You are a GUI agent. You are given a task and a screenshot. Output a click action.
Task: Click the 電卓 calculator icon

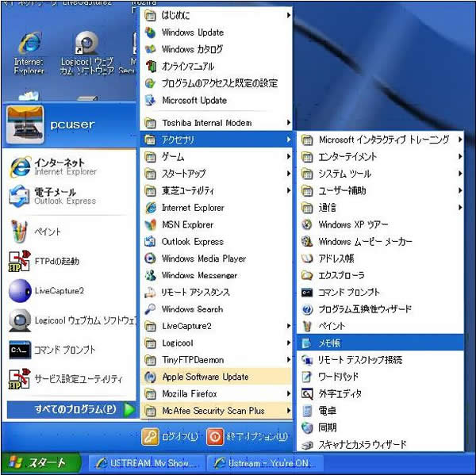pos(307,411)
